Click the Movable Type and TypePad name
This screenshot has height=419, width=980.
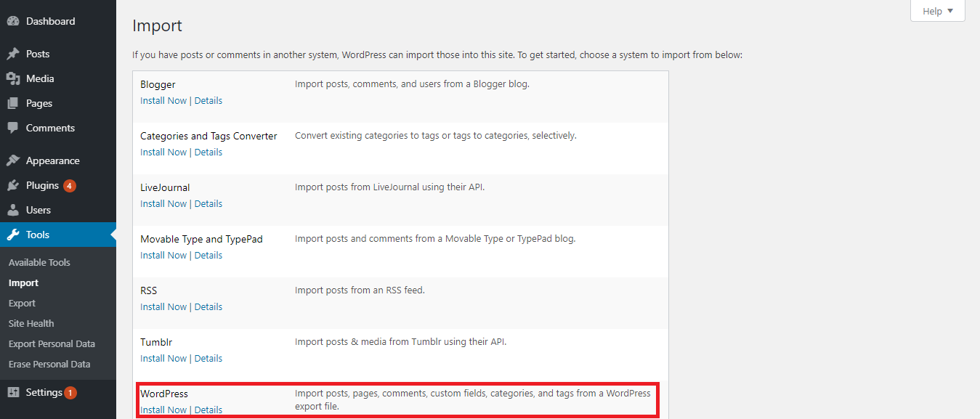201,239
